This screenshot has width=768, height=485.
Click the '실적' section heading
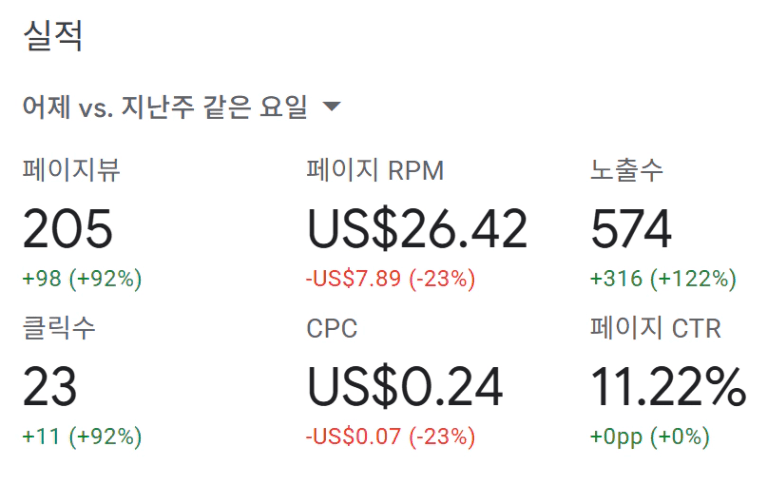click(x=52, y=37)
